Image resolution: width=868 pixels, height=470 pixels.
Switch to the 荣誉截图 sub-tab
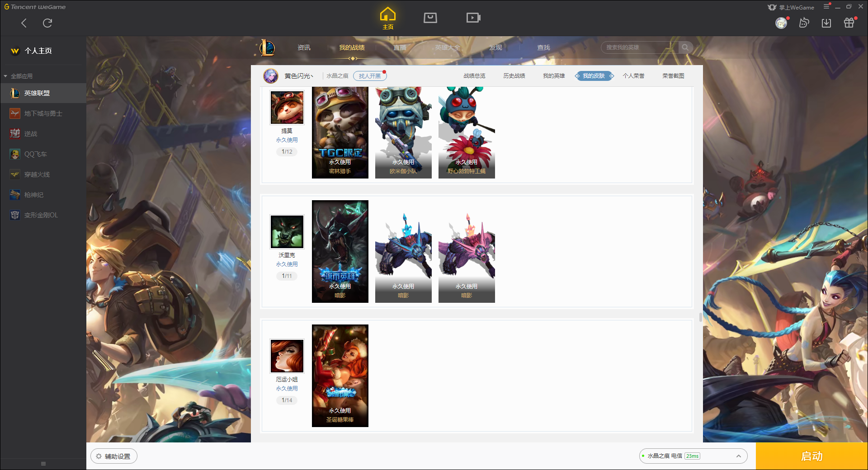673,76
